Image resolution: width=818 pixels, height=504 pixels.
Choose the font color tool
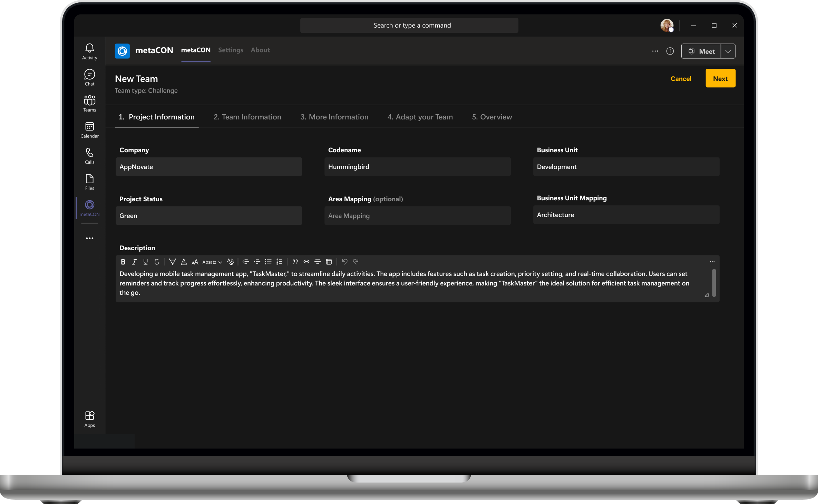coord(184,262)
